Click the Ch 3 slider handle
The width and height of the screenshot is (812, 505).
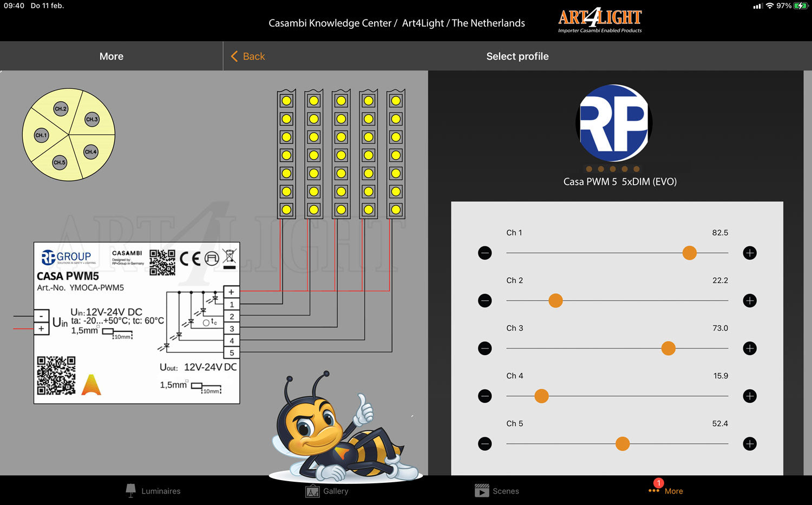tap(668, 348)
